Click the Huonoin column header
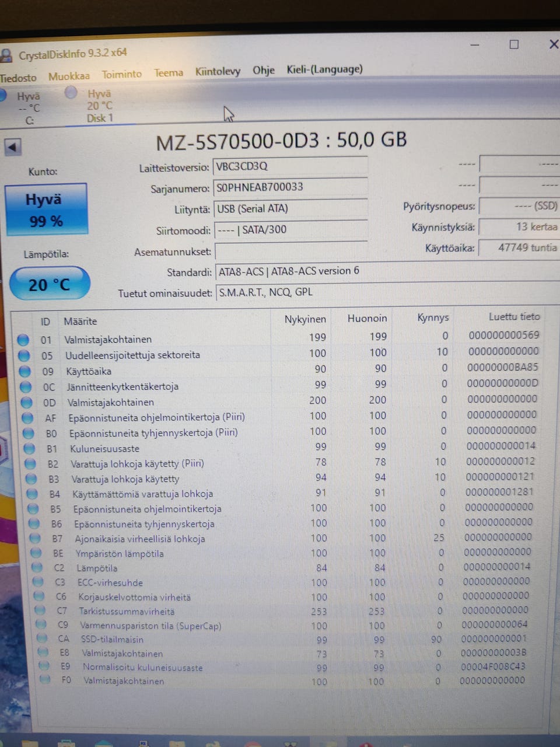Viewport: 560px width, 747px height. pyautogui.click(x=367, y=318)
